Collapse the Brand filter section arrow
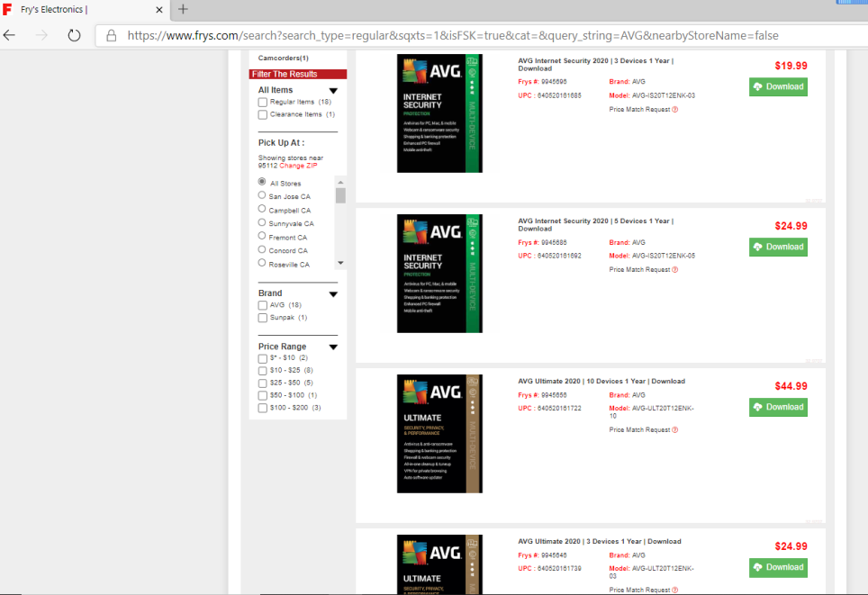 333,294
